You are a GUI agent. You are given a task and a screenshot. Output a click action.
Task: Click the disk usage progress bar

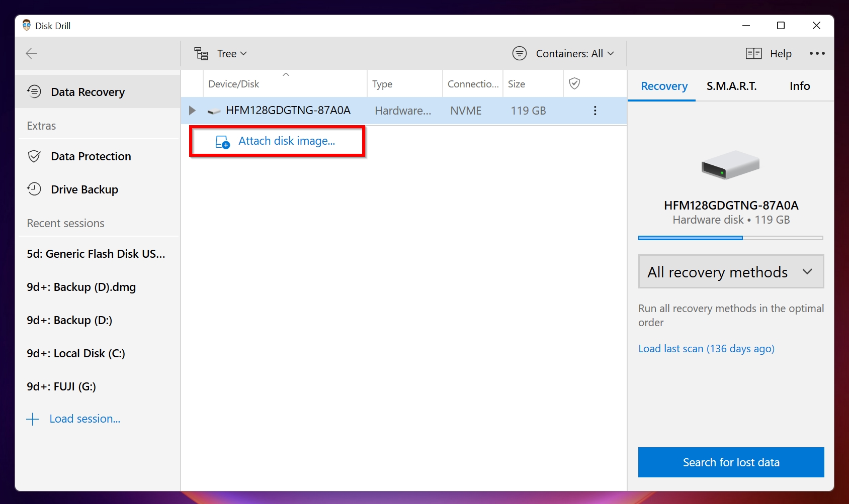pos(731,238)
